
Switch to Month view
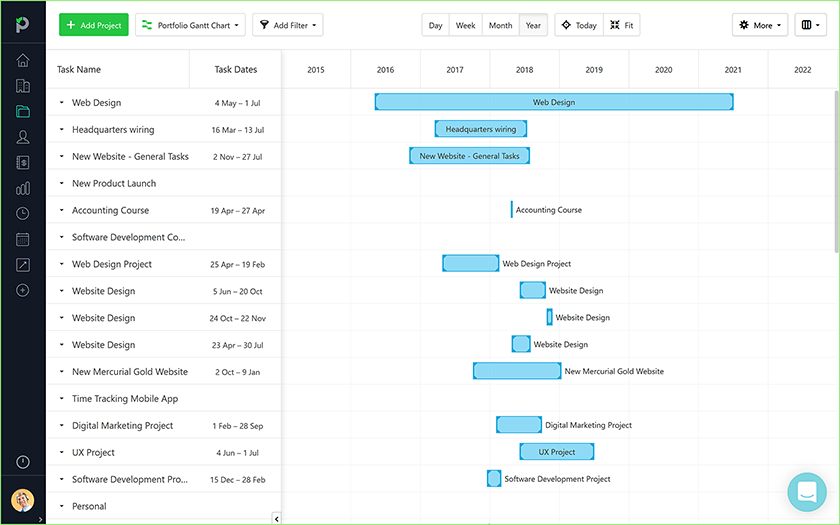(500, 25)
